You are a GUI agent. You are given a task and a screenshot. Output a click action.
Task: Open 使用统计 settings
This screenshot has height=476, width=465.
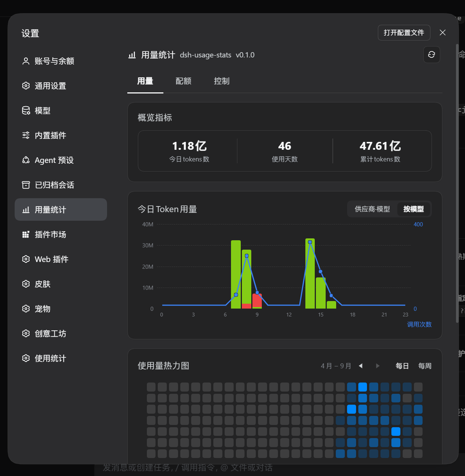(x=61, y=359)
